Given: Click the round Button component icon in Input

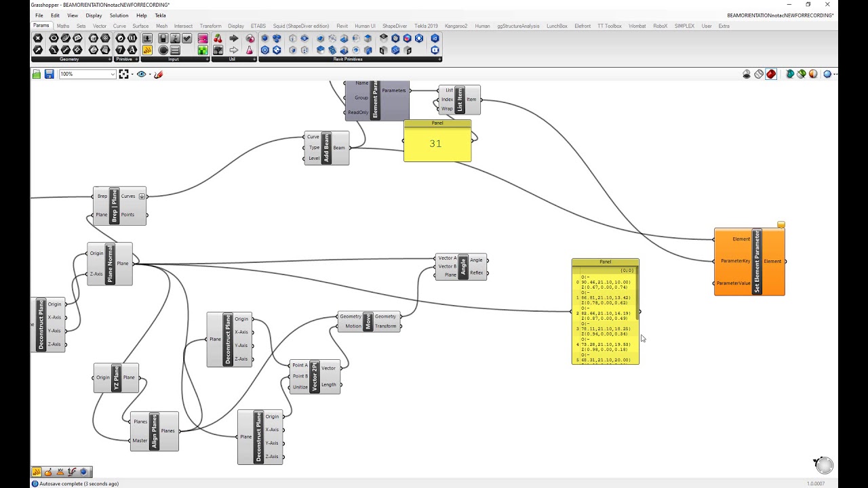Looking at the screenshot, I should (x=163, y=49).
